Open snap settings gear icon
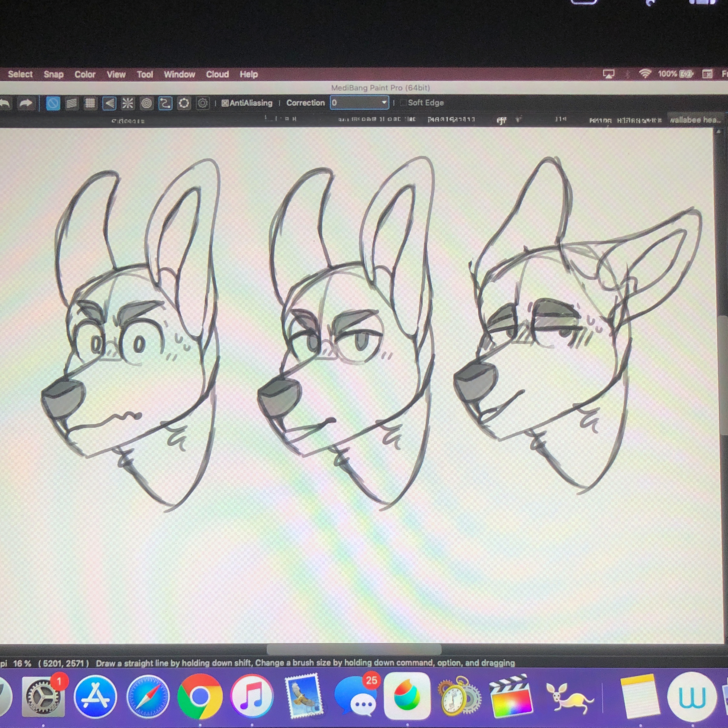This screenshot has width=728, height=728. (203, 103)
